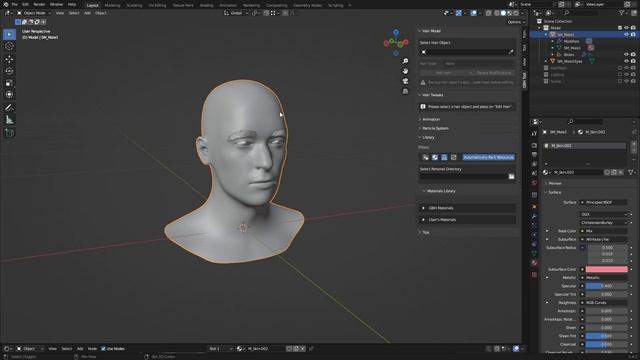Switch to the Shading workspace tab
The image size is (640, 360).
click(x=207, y=5)
